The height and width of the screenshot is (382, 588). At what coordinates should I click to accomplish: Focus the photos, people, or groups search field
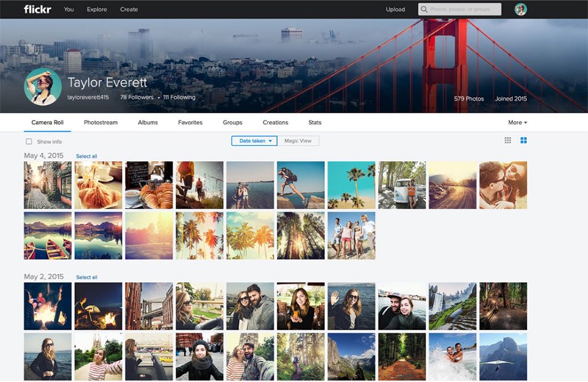point(460,9)
